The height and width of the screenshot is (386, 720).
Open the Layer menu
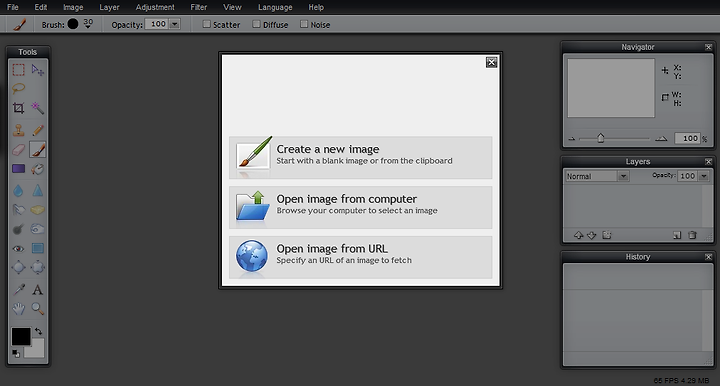coord(109,7)
